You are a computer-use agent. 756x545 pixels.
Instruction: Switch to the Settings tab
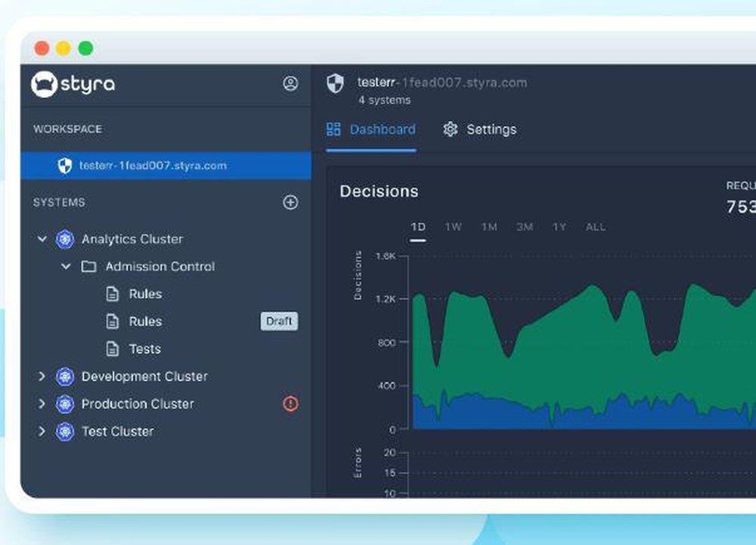pyautogui.click(x=480, y=129)
